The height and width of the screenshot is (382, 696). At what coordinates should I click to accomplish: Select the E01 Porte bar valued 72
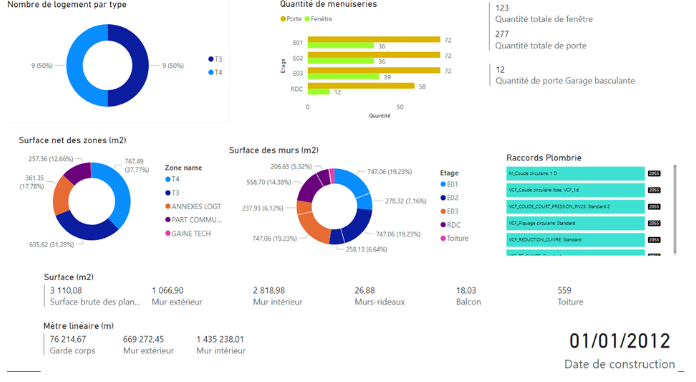(x=374, y=39)
